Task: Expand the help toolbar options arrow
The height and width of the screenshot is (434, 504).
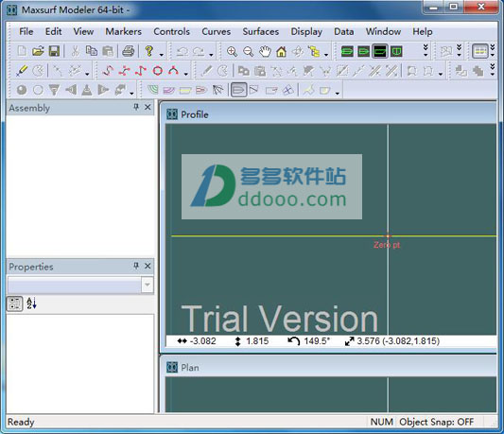Action: coord(162,55)
